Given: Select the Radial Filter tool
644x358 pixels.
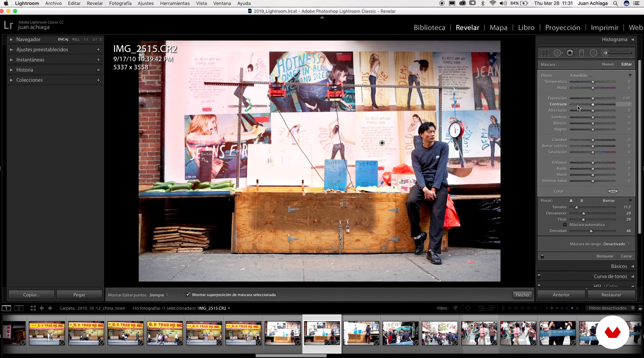Looking at the screenshot, I should tap(593, 53).
